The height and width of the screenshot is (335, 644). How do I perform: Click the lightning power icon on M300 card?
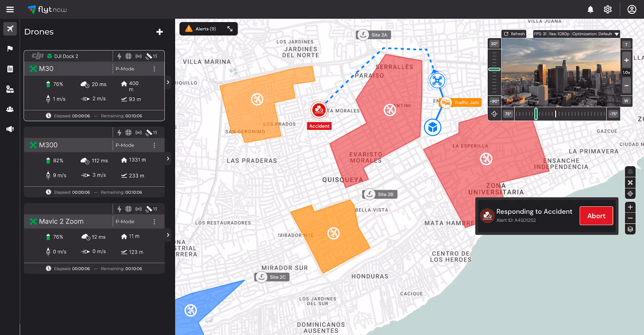[x=119, y=133]
